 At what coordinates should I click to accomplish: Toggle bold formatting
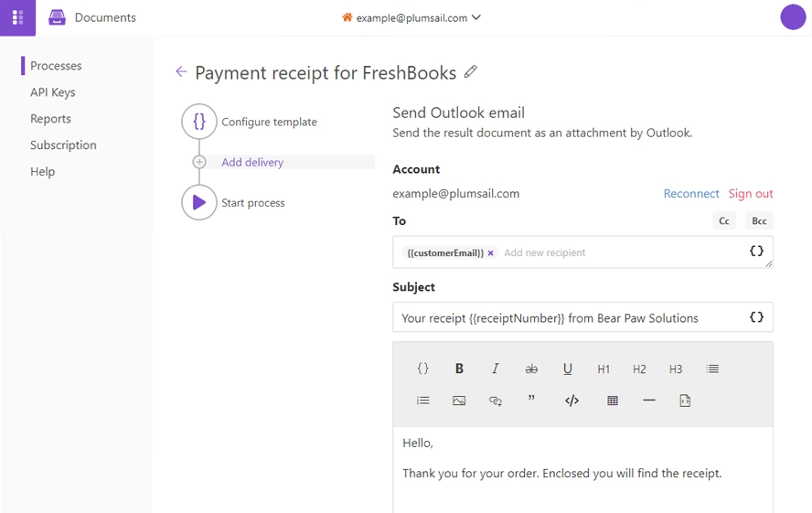[x=459, y=369]
